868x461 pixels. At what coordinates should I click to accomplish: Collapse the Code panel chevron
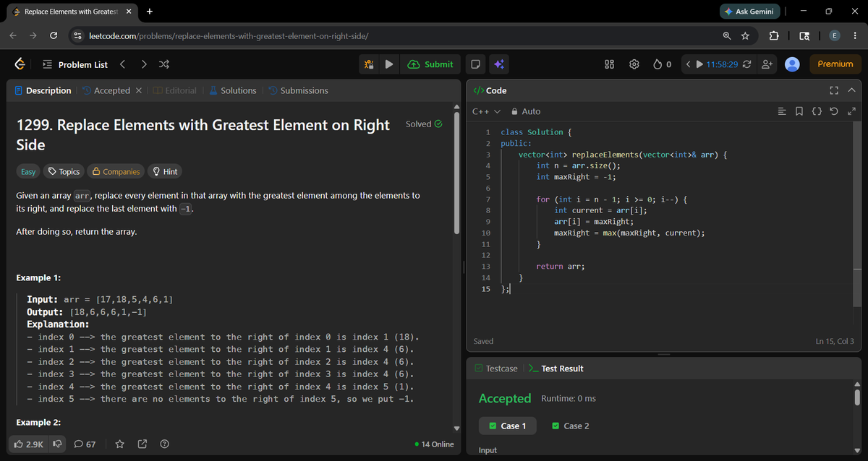point(851,90)
